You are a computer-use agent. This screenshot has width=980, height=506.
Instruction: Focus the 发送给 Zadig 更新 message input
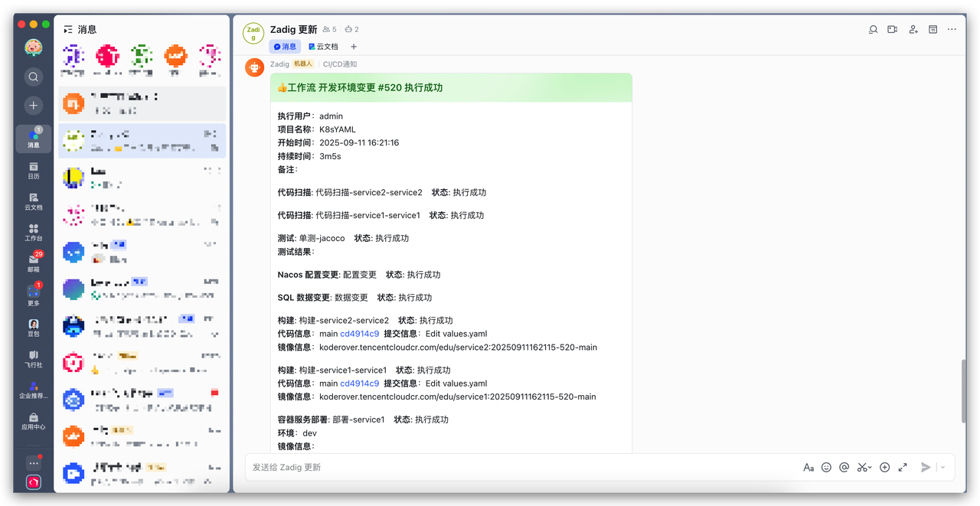click(x=521, y=467)
